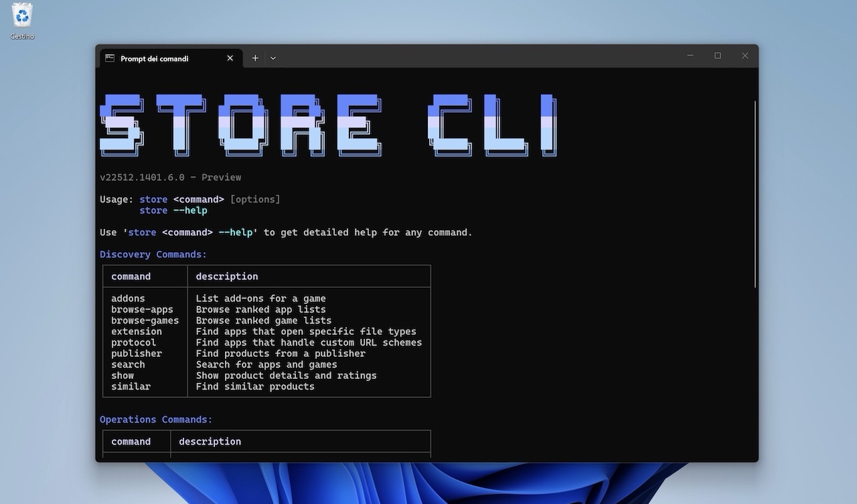The height and width of the screenshot is (504, 857).
Task: Select the Prompt dei comandi tab
Action: tap(161, 59)
